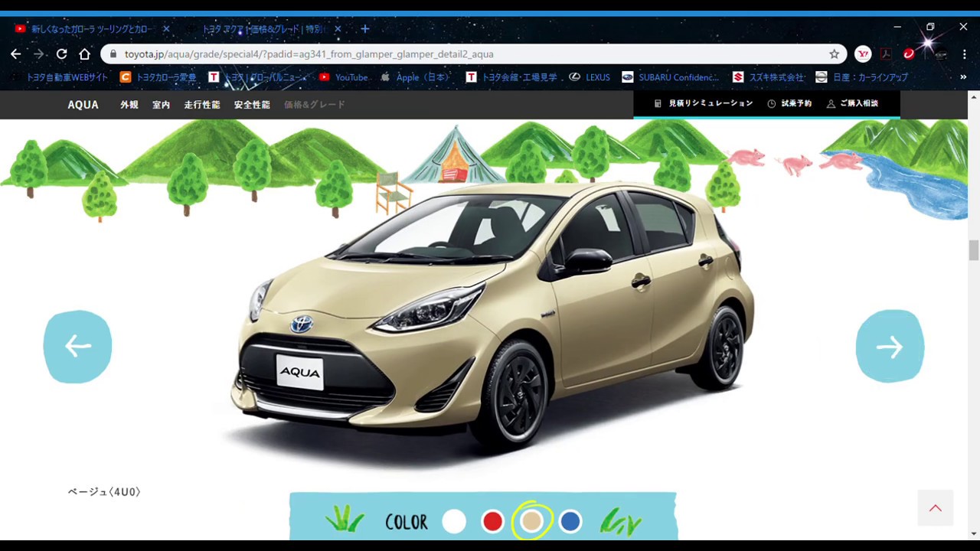Viewport: 980px width, 551px height.
Task: Open the Apple (日本) bookmark
Action: pyautogui.click(x=414, y=77)
